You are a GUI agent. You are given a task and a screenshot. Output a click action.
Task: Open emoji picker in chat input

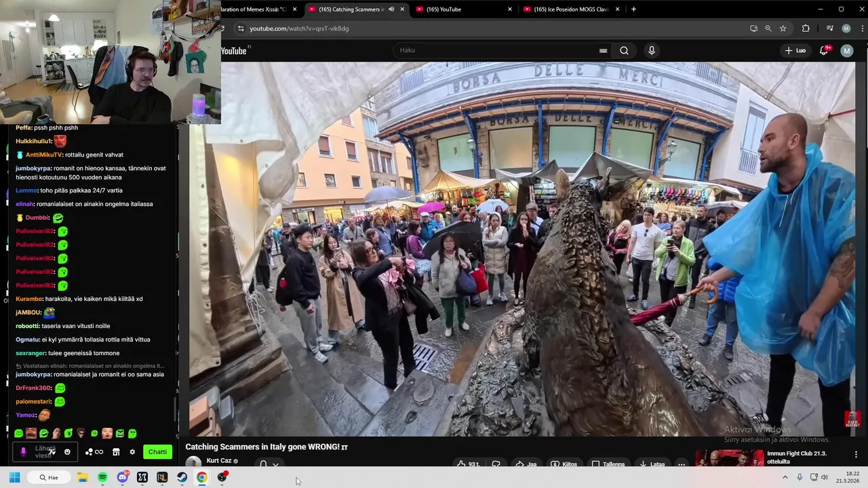pos(67,452)
